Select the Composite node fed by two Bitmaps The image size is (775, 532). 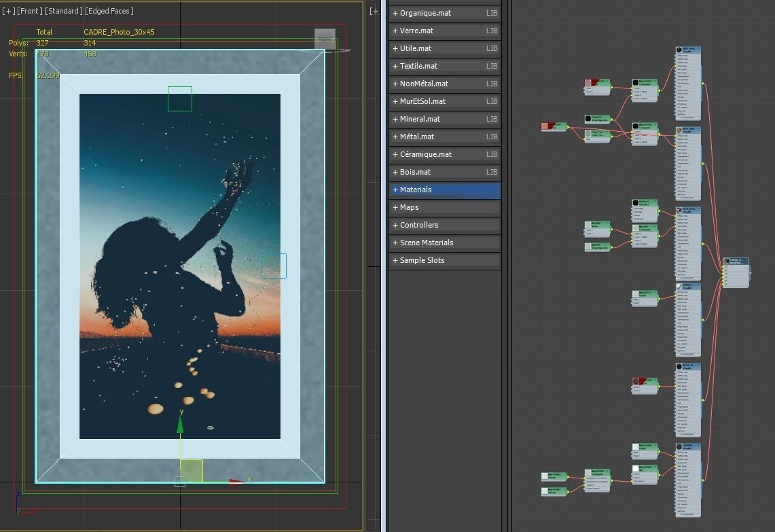click(598, 480)
